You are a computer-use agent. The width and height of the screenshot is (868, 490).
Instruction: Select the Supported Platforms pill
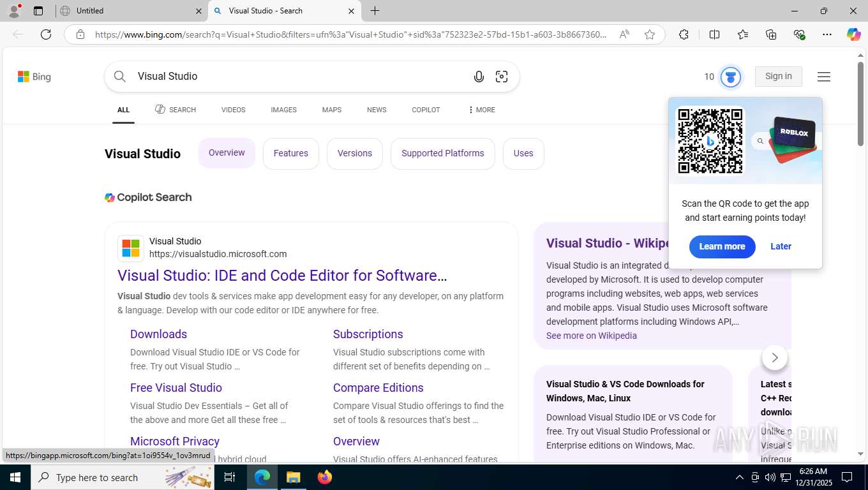click(443, 153)
